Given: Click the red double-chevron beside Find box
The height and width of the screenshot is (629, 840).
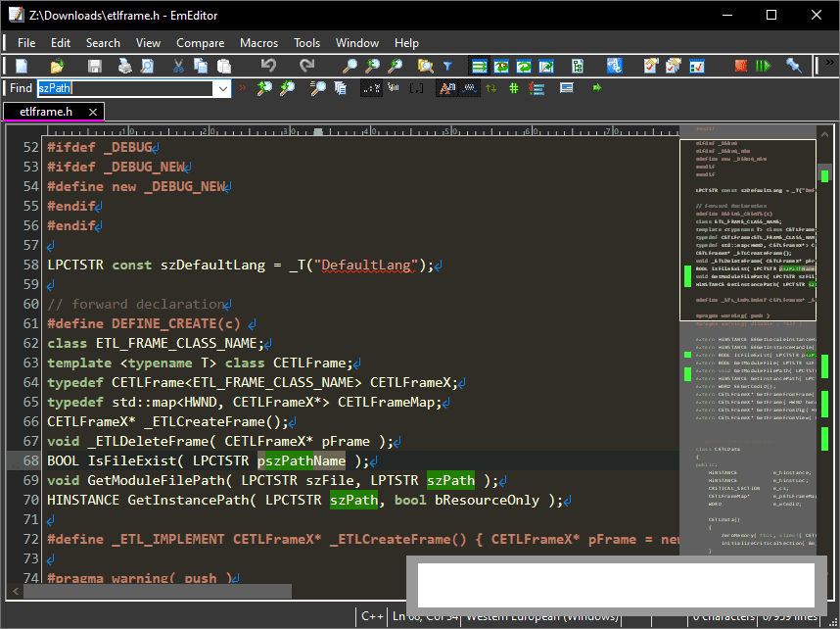Looking at the screenshot, I should [x=243, y=87].
